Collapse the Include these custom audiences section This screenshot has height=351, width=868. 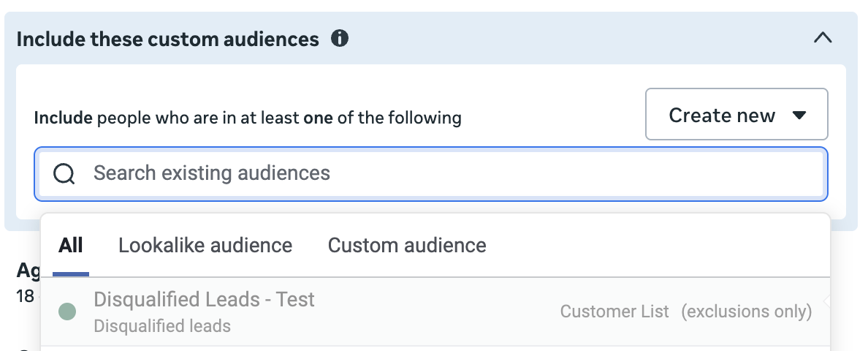point(823,37)
